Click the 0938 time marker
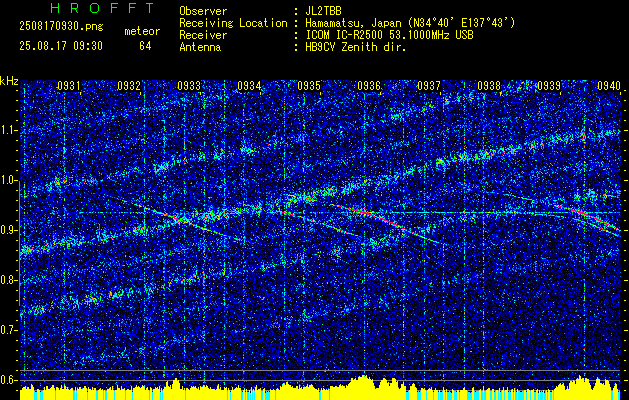 click(x=489, y=85)
